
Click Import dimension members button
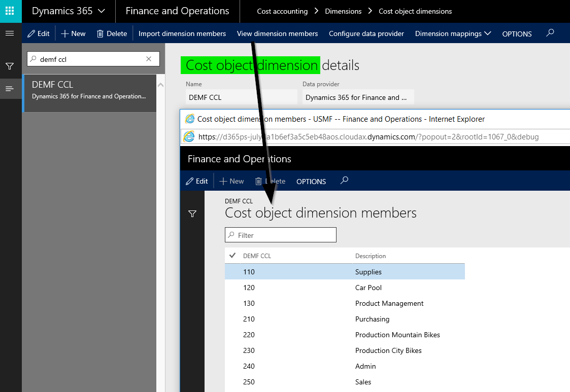182,33
